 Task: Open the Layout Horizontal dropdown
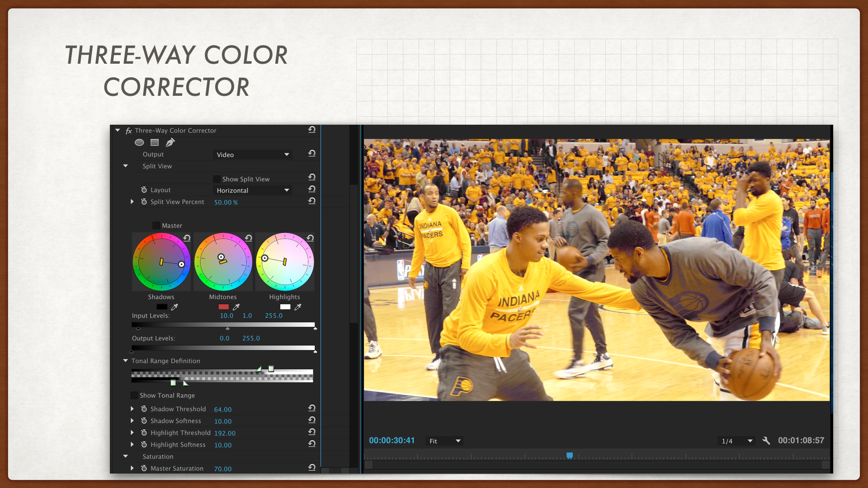click(x=252, y=190)
